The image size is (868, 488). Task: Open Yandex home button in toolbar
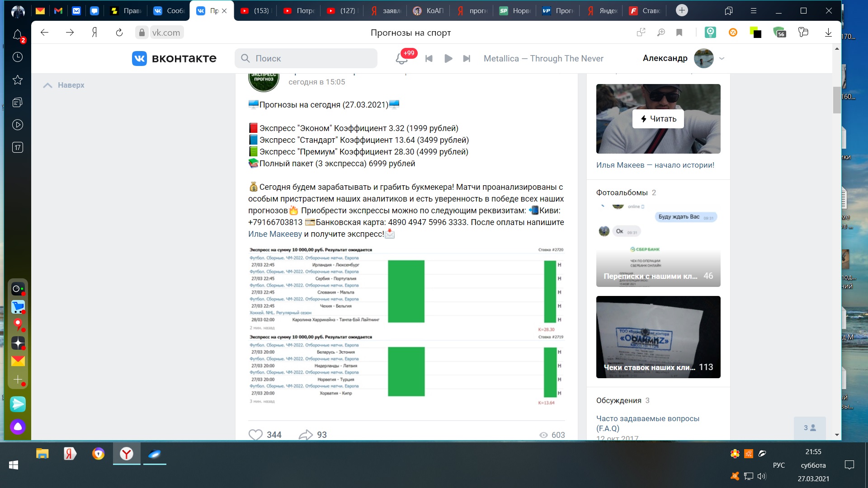coord(94,32)
